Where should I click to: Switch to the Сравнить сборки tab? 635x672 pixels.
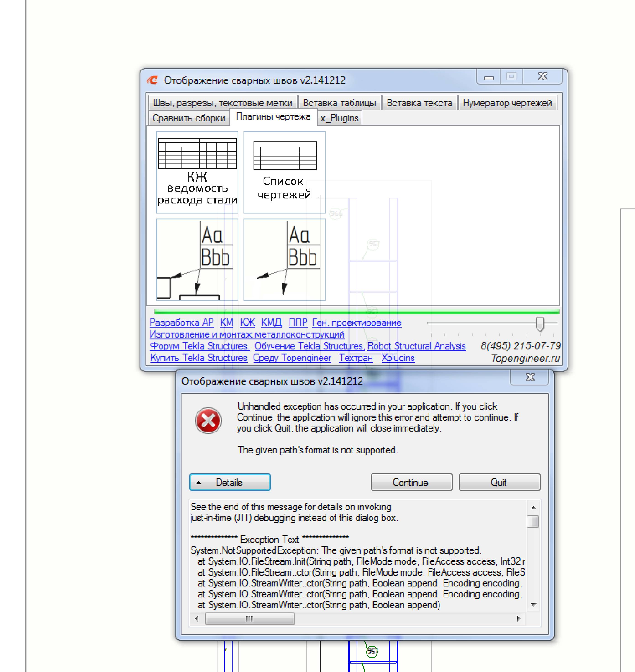click(x=189, y=118)
